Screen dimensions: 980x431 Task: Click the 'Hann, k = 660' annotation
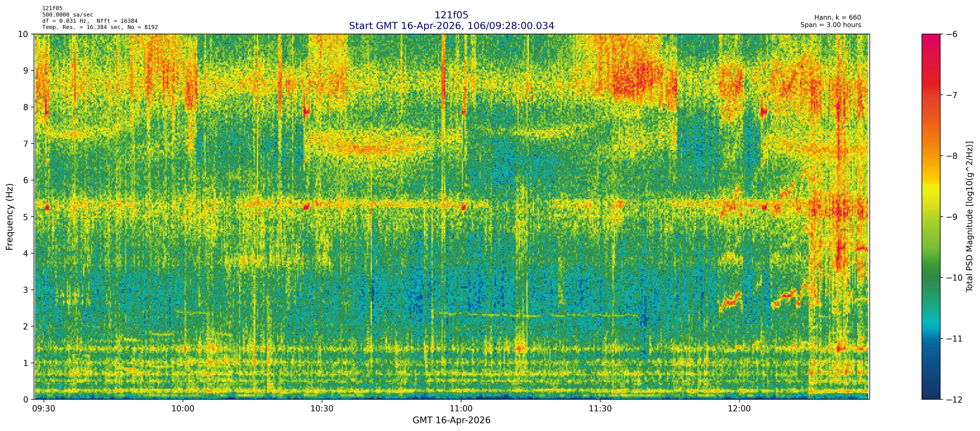click(x=837, y=18)
